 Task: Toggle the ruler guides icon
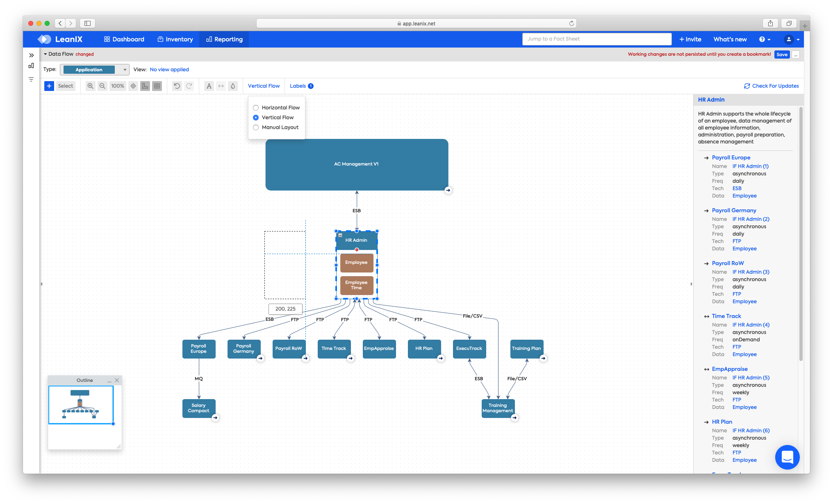coord(145,86)
